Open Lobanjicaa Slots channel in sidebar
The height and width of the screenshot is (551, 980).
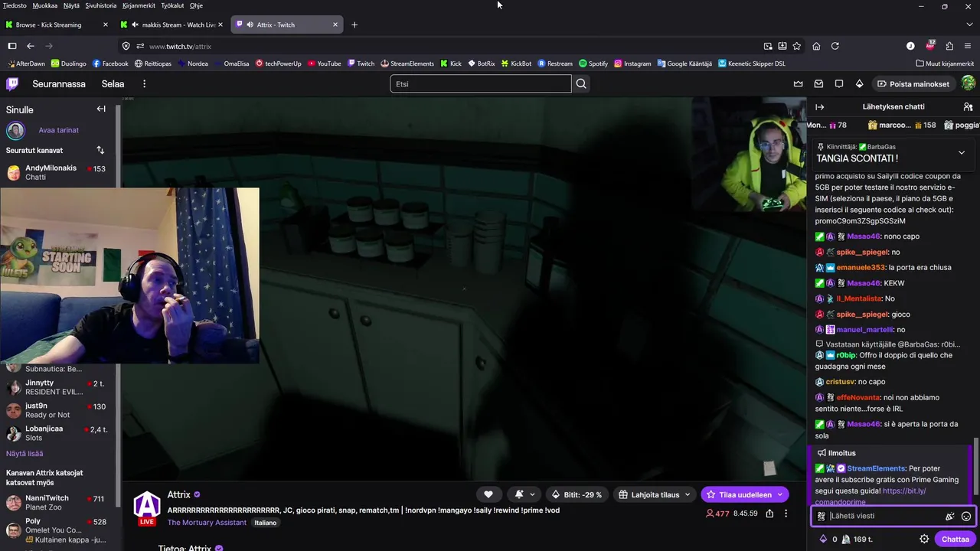58,433
